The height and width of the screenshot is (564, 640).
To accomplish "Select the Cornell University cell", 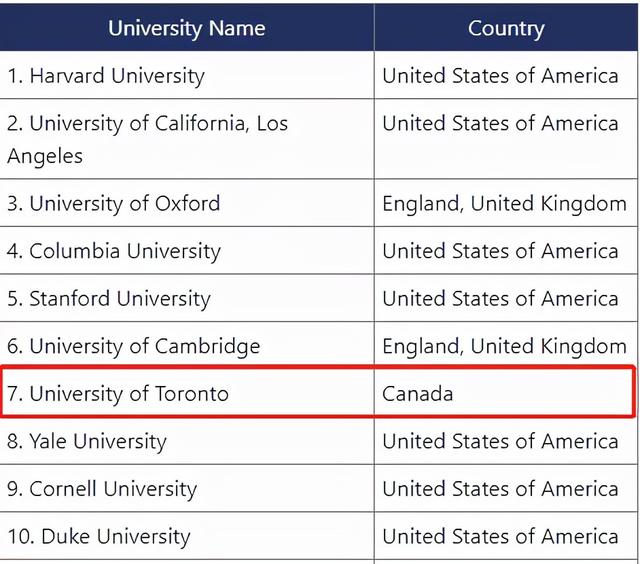I will click(102, 489).
